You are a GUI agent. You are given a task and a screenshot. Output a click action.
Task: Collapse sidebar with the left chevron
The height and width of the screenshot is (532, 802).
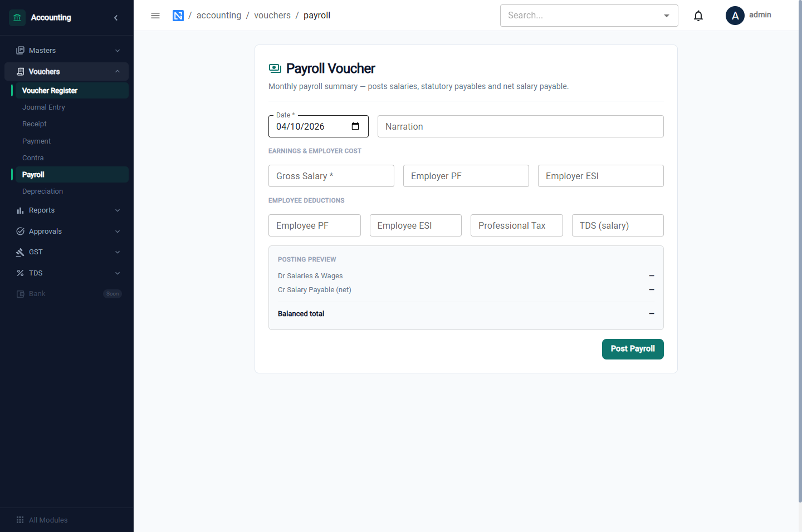(116, 18)
